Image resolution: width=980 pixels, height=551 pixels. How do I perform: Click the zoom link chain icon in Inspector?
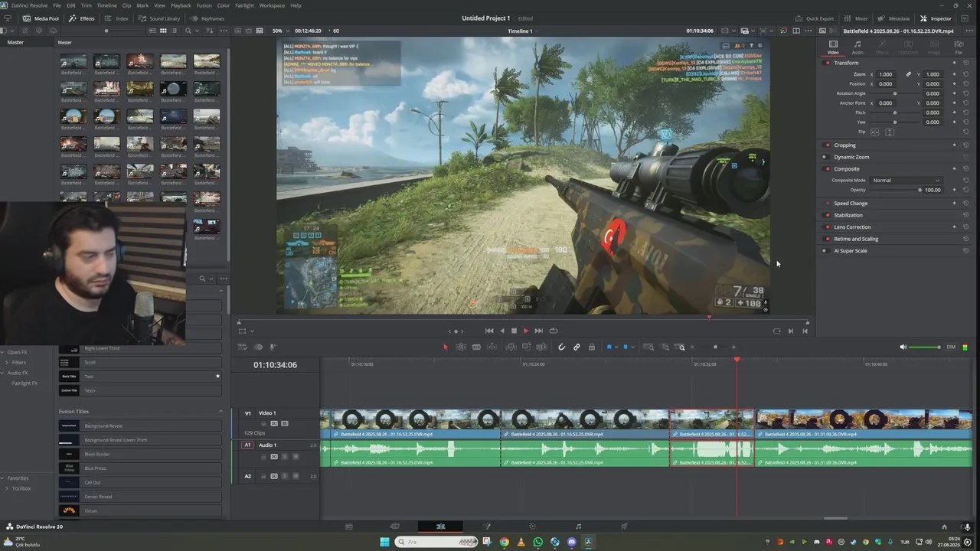pyautogui.click(x=909, y=74)
